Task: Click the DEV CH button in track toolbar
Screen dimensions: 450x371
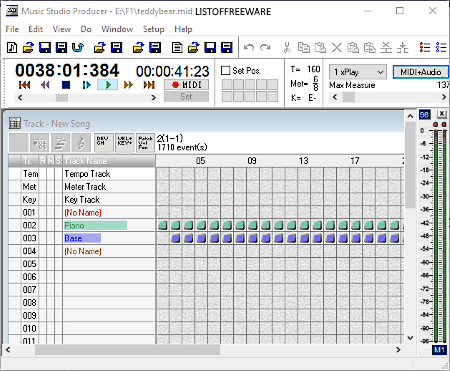Action: coord(103,143)
